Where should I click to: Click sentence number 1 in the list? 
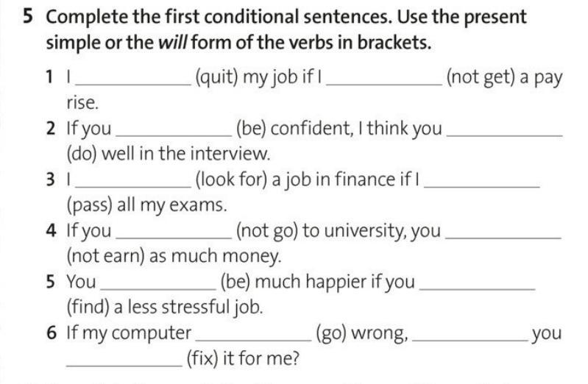[x=50, y=77]
